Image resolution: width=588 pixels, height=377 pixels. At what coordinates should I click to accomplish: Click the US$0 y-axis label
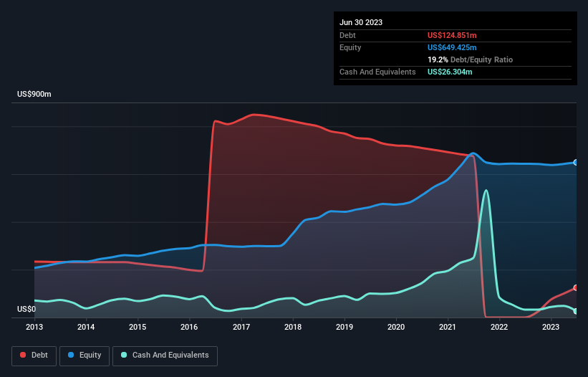click(26, 309)
